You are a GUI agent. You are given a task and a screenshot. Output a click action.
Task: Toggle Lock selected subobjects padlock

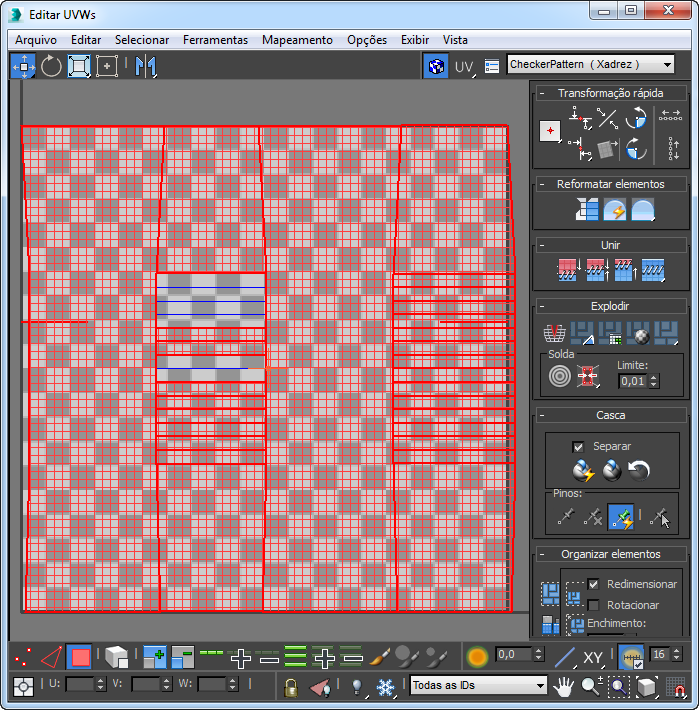291,687
